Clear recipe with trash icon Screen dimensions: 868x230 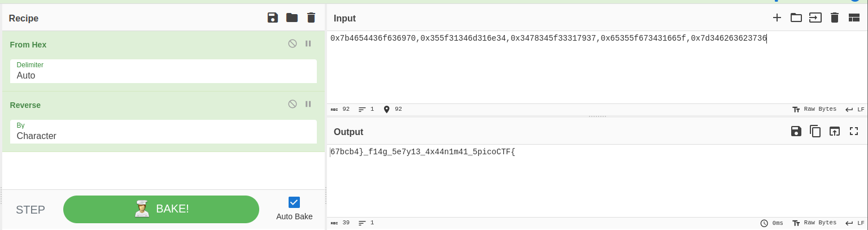pos(311,18)
